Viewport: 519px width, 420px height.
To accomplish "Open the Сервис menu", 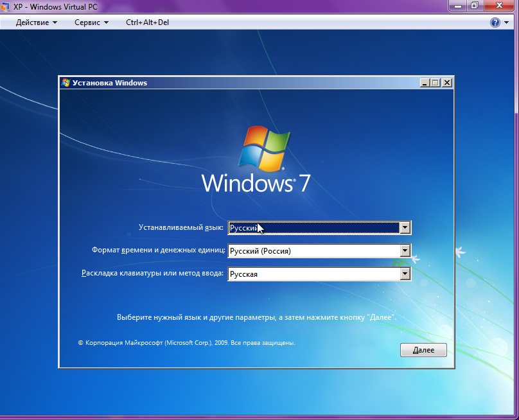I will click(x=91, y=22).
